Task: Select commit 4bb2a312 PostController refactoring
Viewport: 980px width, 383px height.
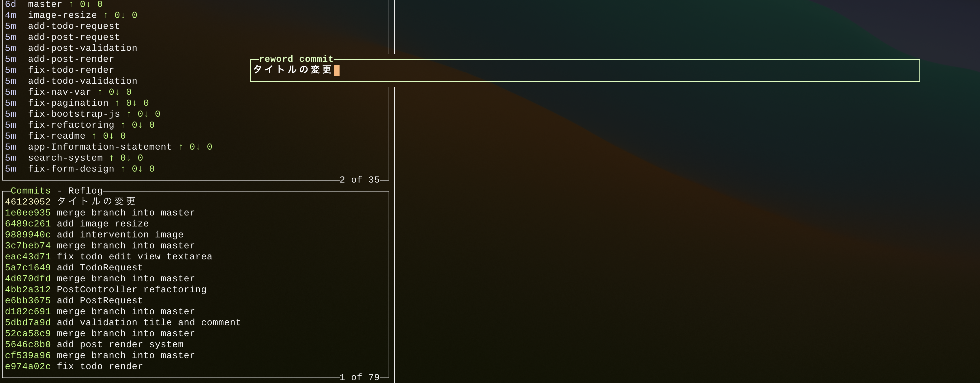Action: pos(105,290)
